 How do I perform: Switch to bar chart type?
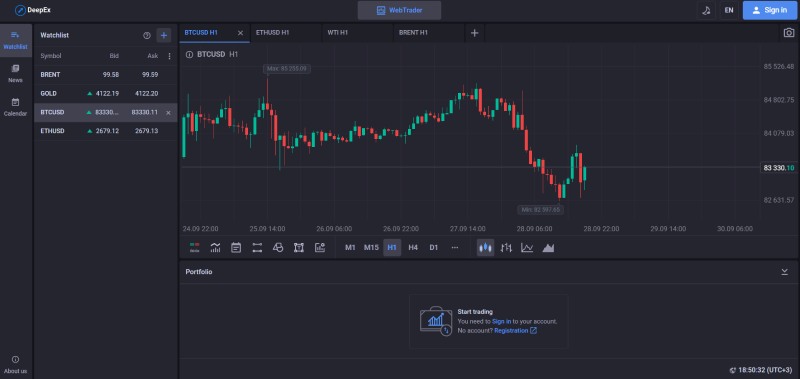point(506,247)
